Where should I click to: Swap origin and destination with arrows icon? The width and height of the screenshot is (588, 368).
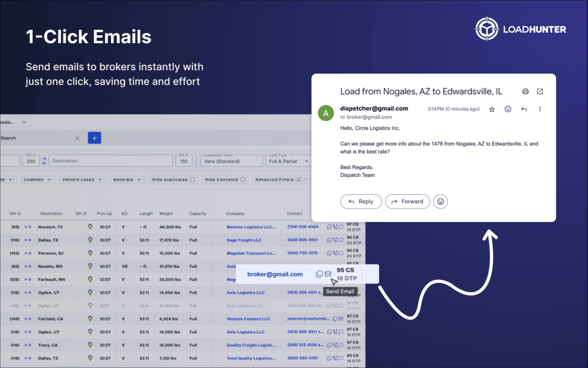(44, 161)
